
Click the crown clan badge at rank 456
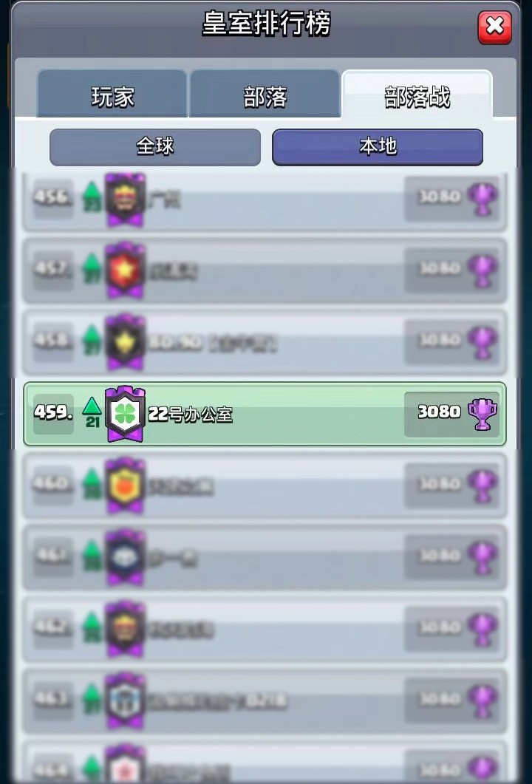point(126,199)
